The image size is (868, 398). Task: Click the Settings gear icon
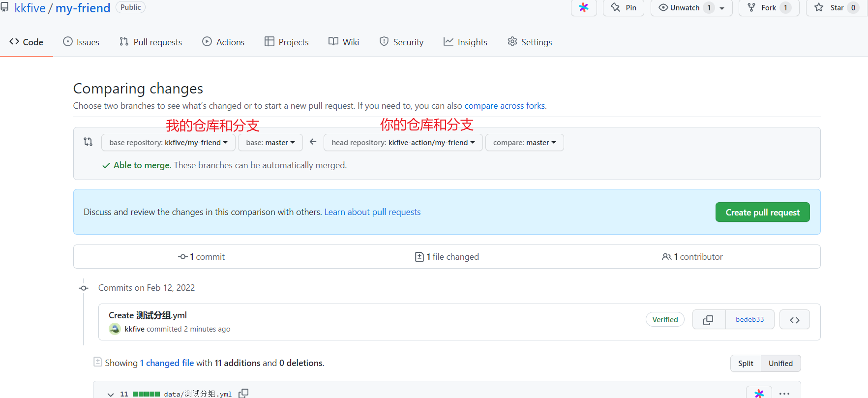point(512,41)
